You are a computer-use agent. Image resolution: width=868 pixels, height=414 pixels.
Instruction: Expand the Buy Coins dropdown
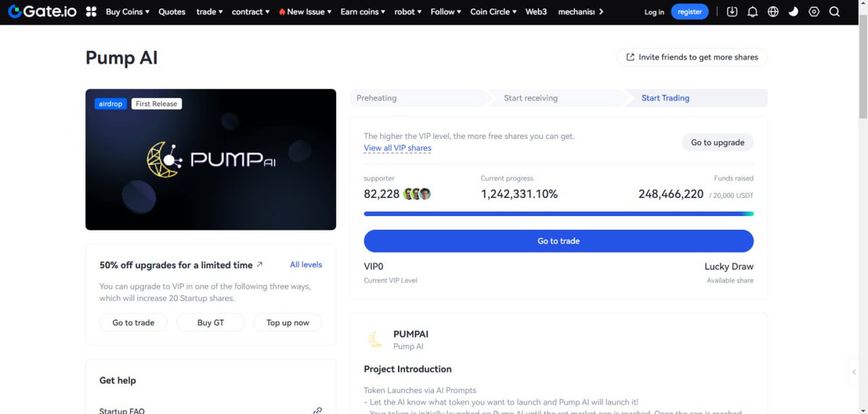tap(127, 12)
